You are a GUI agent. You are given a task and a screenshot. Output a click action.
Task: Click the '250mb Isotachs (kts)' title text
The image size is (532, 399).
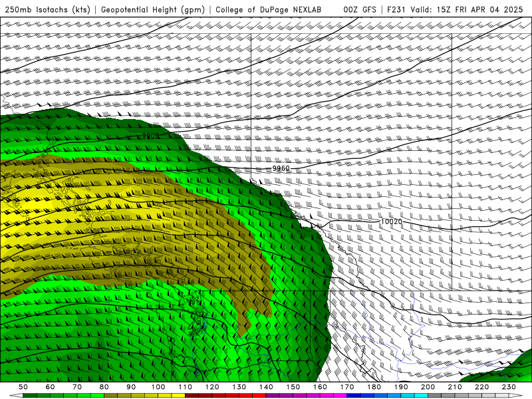click(47, 9)
